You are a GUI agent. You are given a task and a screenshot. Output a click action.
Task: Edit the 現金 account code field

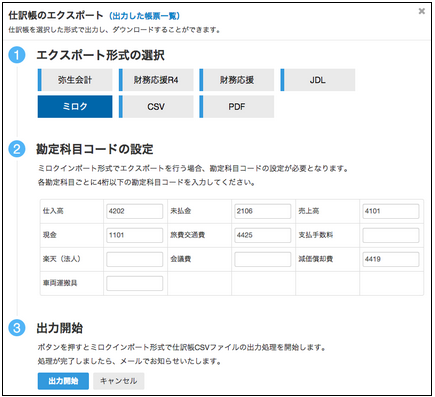pyautogui.click(x=135, y=235)
